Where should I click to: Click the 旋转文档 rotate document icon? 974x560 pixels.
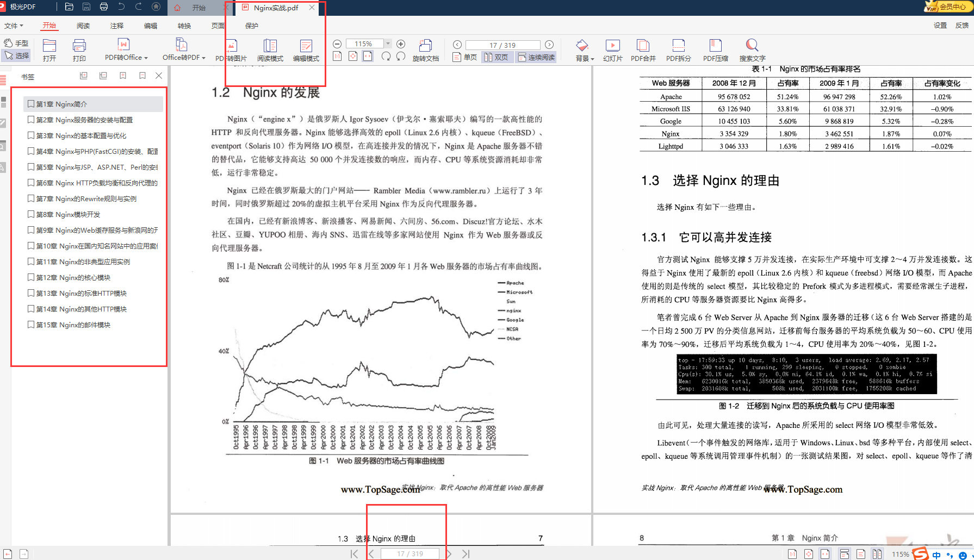(426, 49)
